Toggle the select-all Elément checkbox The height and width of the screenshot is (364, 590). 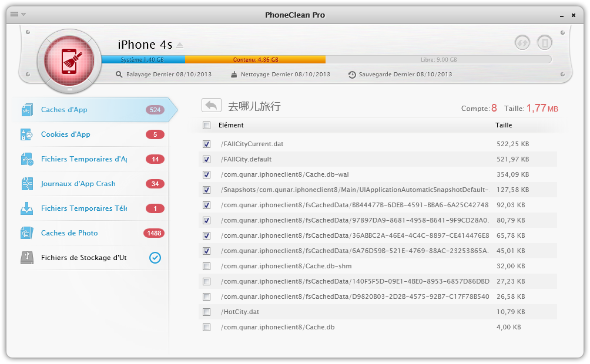coord(207,125)
